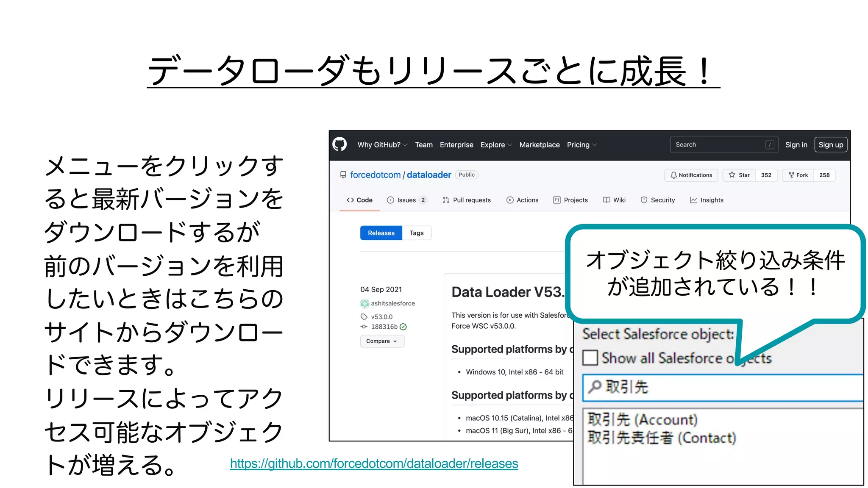Image resolution: width=868 pixels, height=488 pixels.
Task: Click macOS 10.15 (Catalina) list item
Action: [x=519, y=418]
